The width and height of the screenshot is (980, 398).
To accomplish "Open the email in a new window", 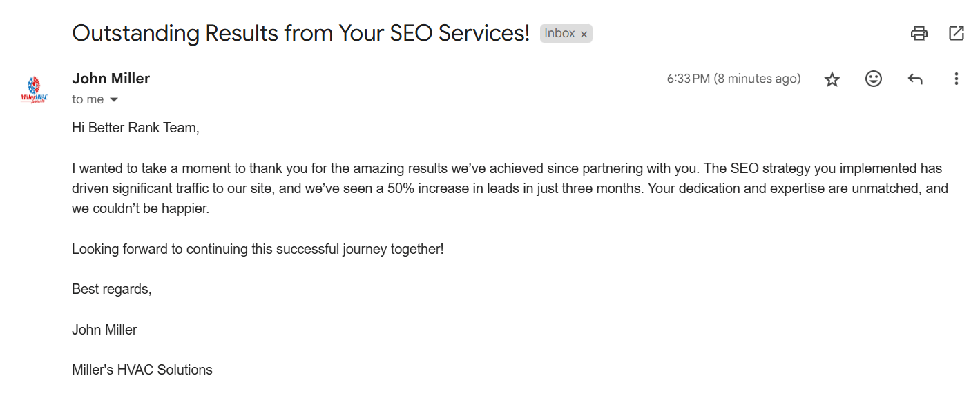I will tap(957, 33).
